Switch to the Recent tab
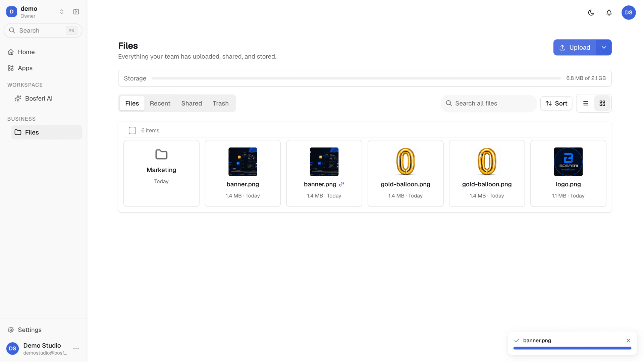The height and width of the screenshot is (362, 644). (160, 103)
